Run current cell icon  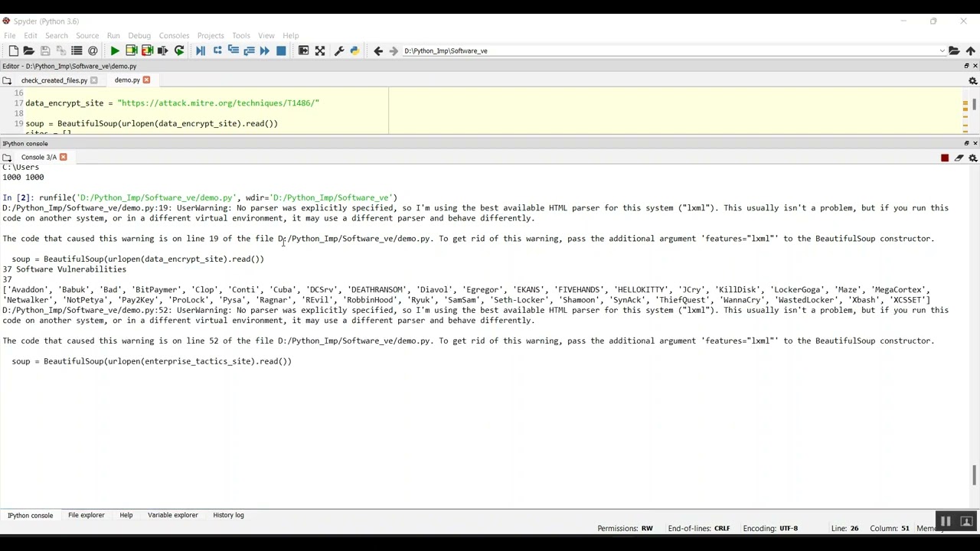(131, 51)
